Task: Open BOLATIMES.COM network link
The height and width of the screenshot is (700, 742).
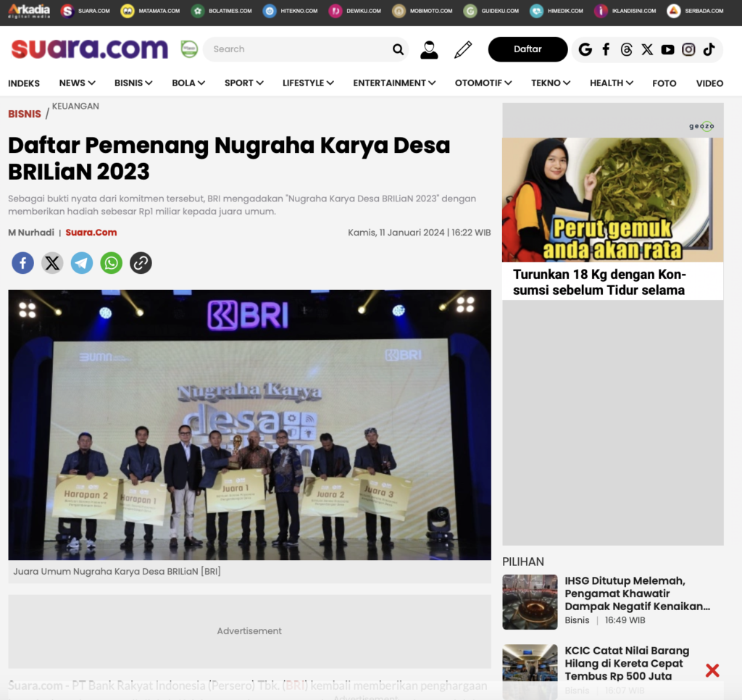Action: tap(222, 11)
